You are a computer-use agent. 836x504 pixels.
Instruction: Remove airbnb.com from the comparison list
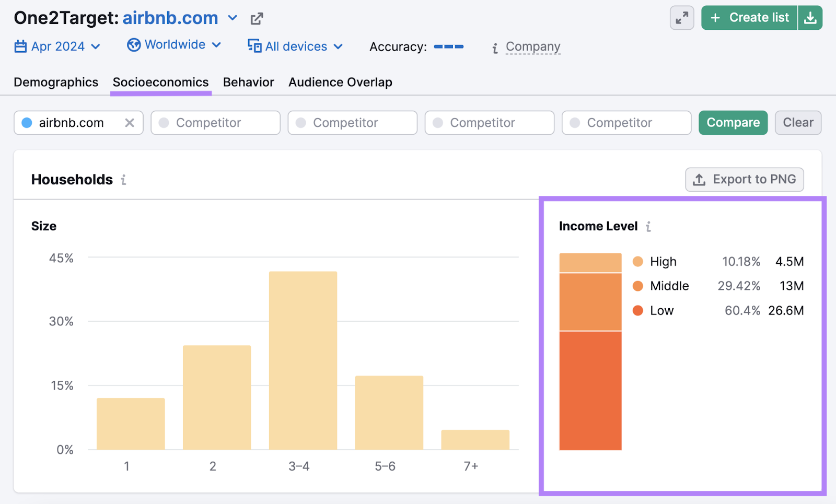(130, 123)
